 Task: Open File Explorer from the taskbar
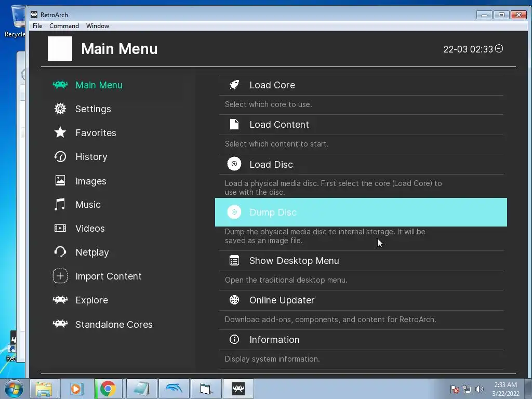[x=44, y=389]
